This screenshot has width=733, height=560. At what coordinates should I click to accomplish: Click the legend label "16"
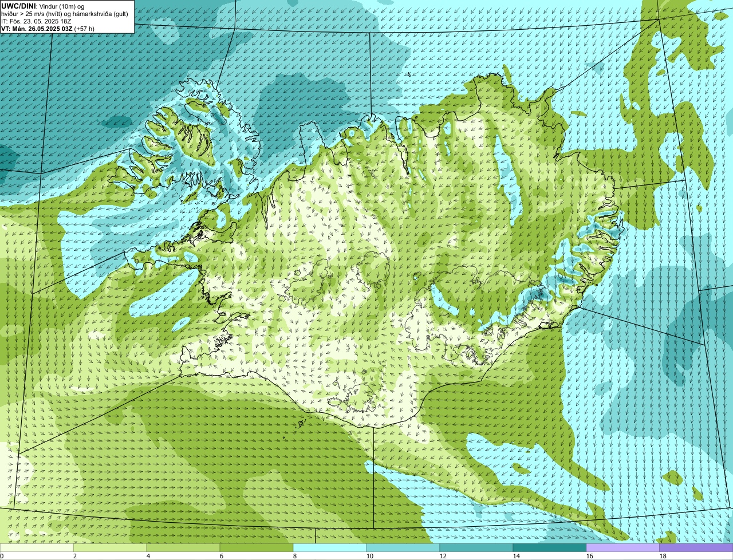(590, 556)
